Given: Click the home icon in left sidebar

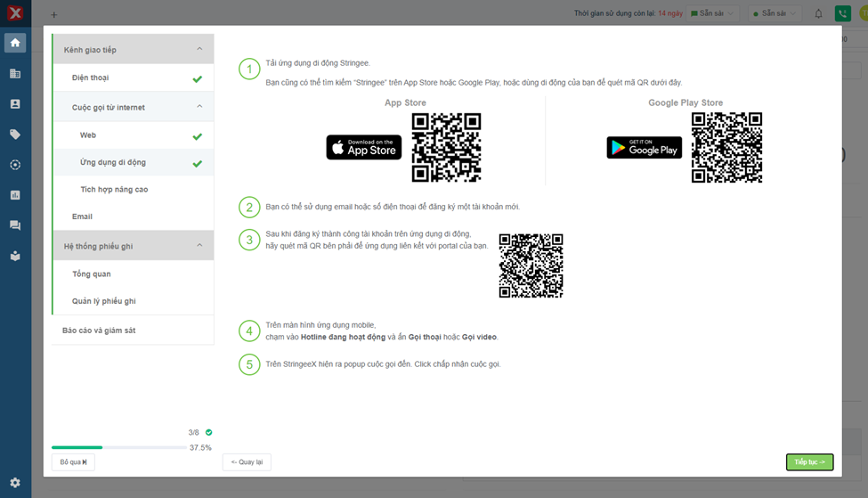Looking at the screenshot, I should click(x=14, y=43).
